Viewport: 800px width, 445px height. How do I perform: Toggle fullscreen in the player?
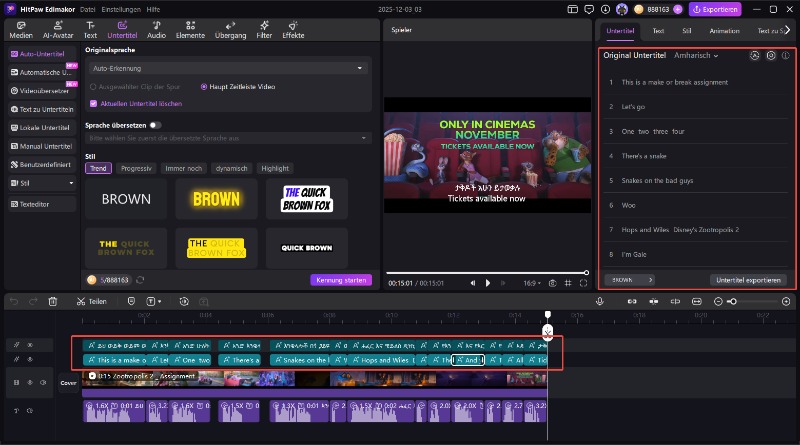[x=583, y=283]
